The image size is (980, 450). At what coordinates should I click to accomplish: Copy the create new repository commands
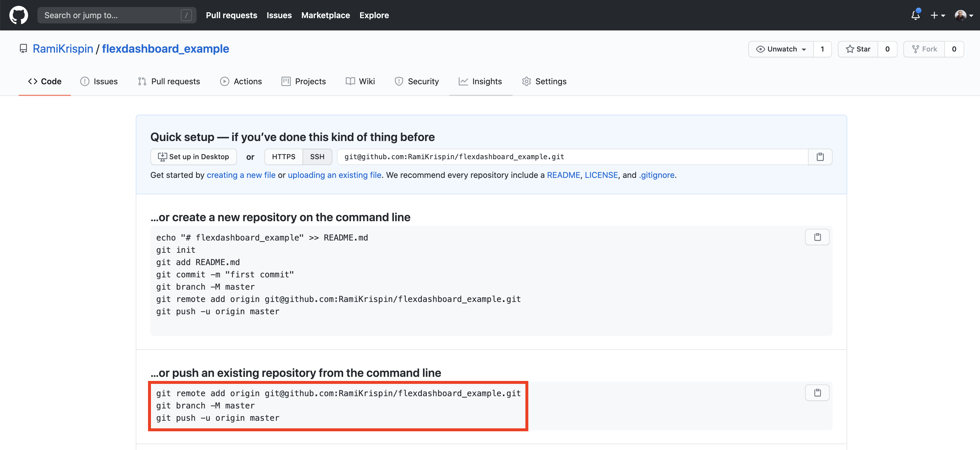tap(817, 237)
